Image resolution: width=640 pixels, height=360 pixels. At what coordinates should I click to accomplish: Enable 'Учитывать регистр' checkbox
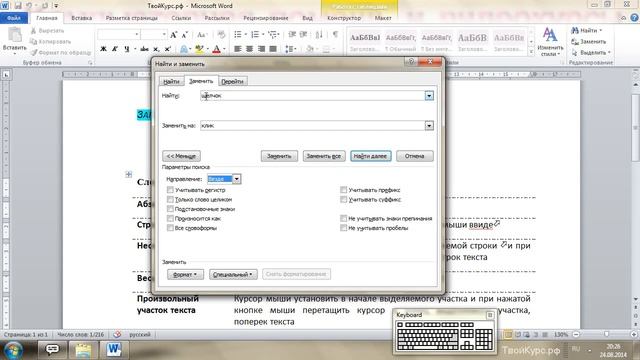(x=170, y=190)
